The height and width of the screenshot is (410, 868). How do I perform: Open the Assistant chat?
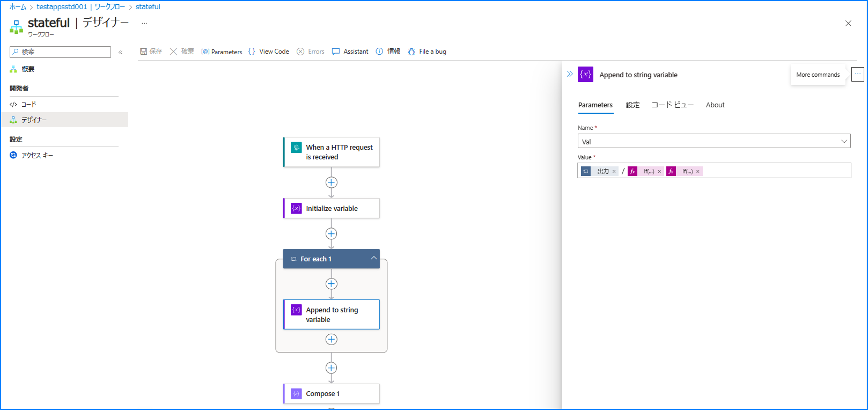coord(350,52)
